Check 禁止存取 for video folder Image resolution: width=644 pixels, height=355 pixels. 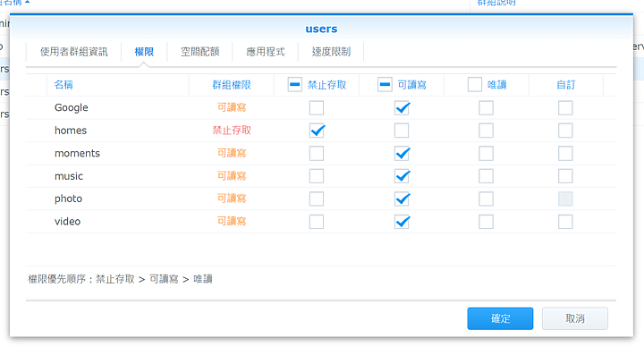coord(317,222)
